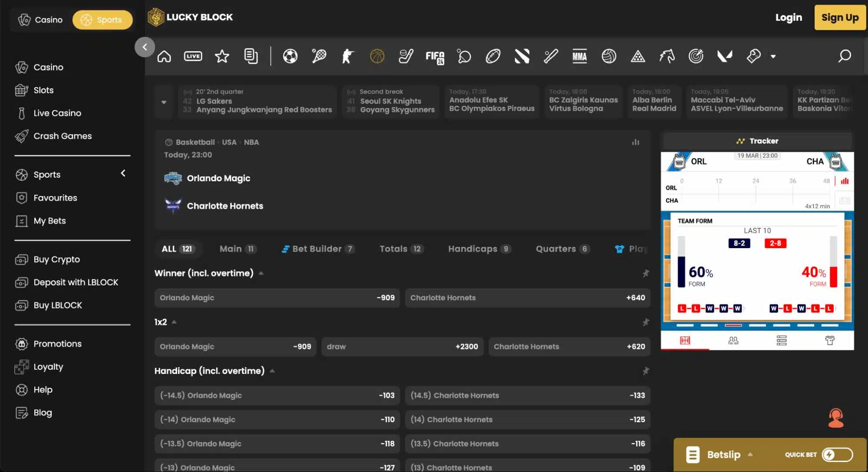Screen dimensions: 868x472
Task: Open the Handicaps tab
Action: (x=479, y=249)
